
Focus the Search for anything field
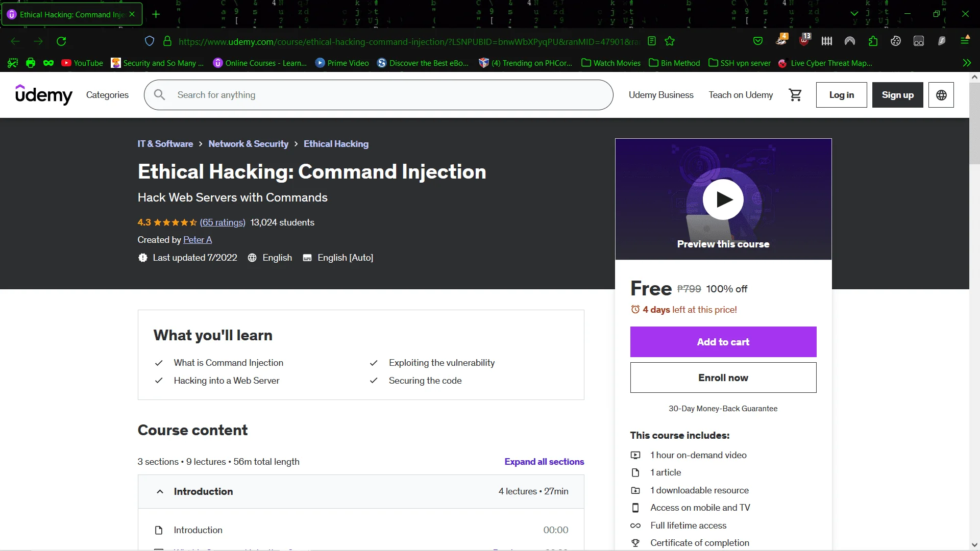(x=378, y=95)
